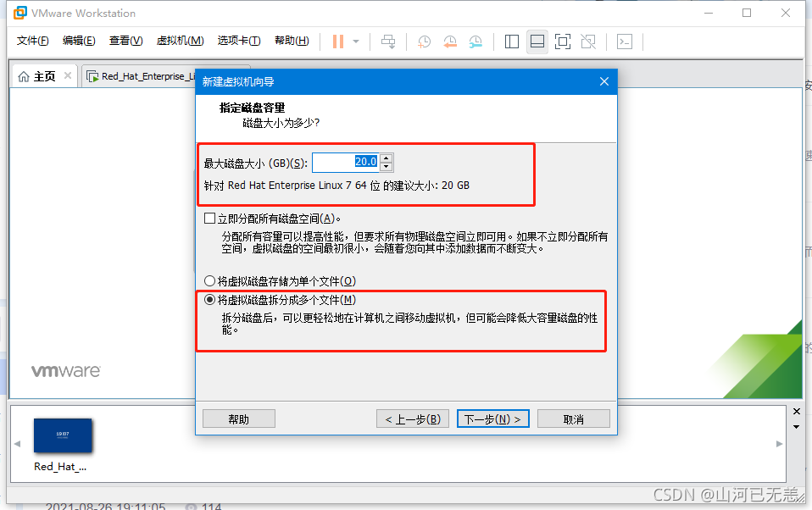Viewport: 812px width, 510px height.
Task: Toggle the library sidebar view icon
Action: pos(512,42)
